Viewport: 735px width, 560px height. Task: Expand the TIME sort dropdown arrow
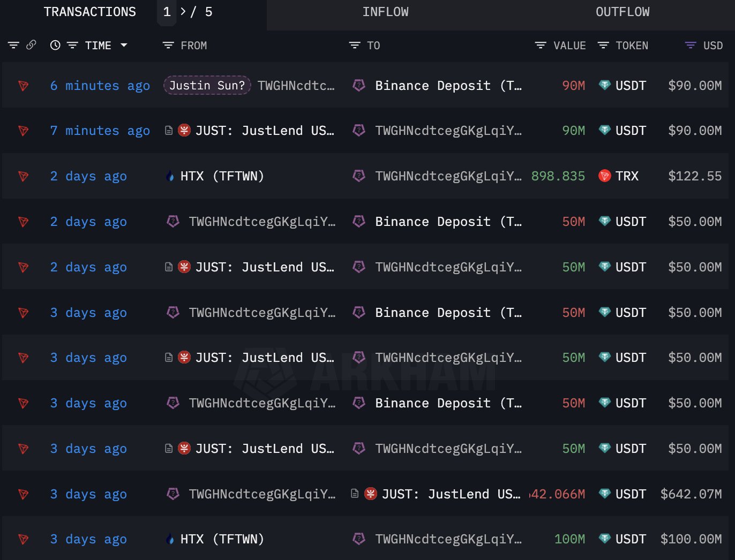tap(124, 46)
